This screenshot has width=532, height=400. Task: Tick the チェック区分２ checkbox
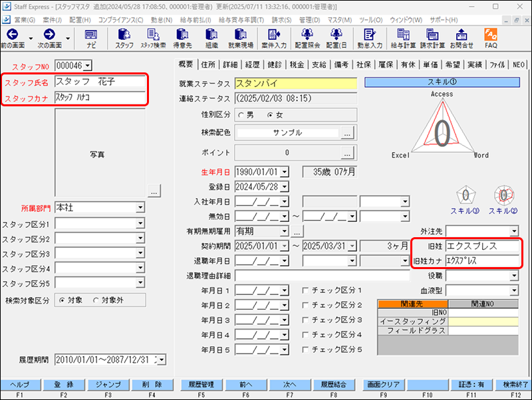[x=305, y=306]
